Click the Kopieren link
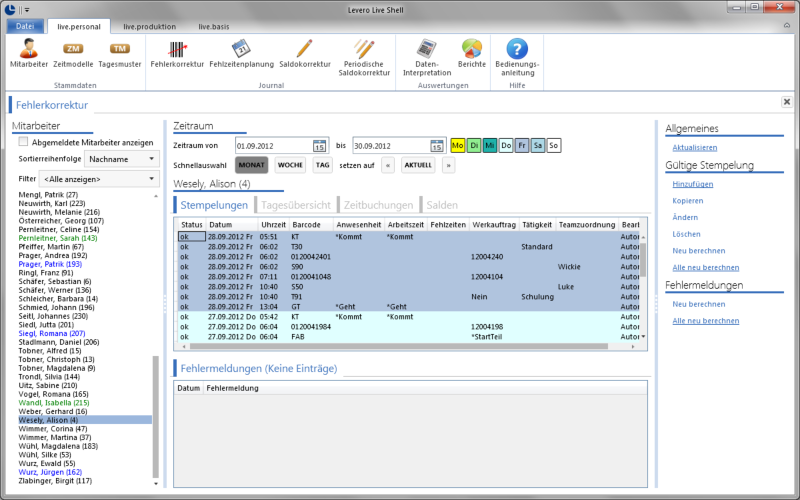 click(688, 201)
